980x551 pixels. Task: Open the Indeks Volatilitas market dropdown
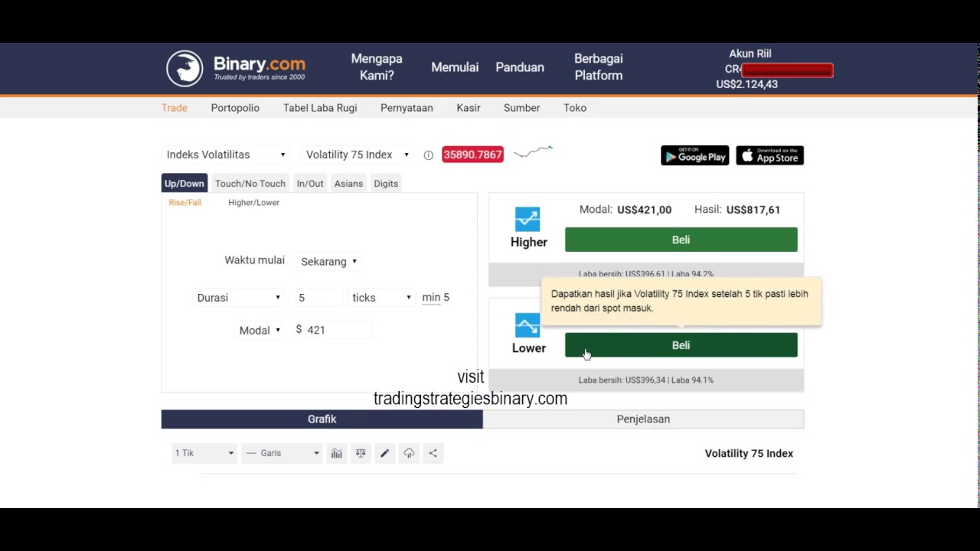pos(226,155)
